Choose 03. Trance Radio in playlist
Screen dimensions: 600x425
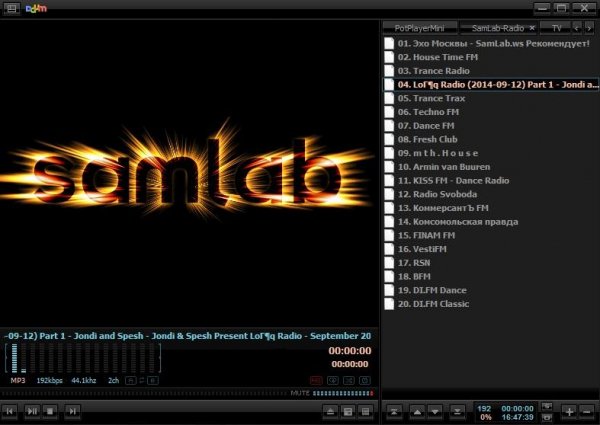[x=491, y=71]
